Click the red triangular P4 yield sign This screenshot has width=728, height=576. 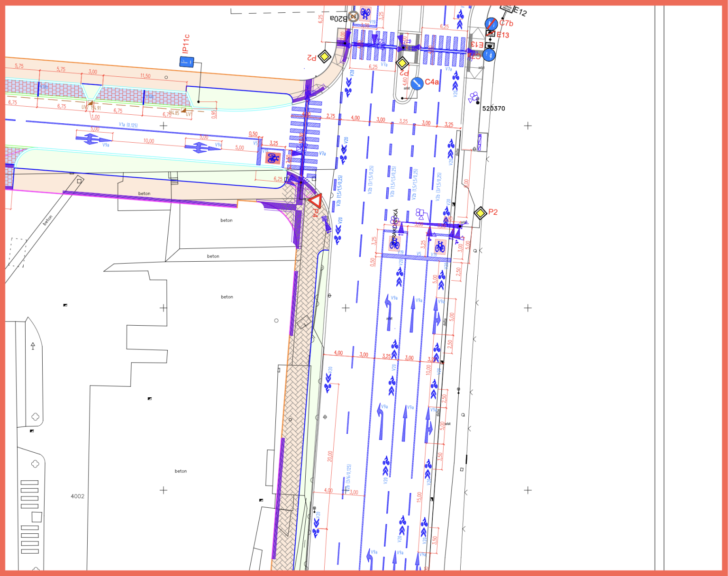click(x=315, y=201)
